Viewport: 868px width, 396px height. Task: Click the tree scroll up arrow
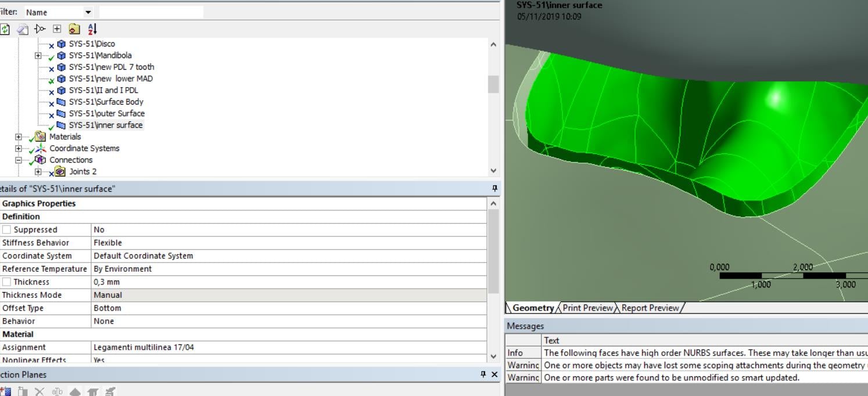pyautogui.click(x=493, y=44)
